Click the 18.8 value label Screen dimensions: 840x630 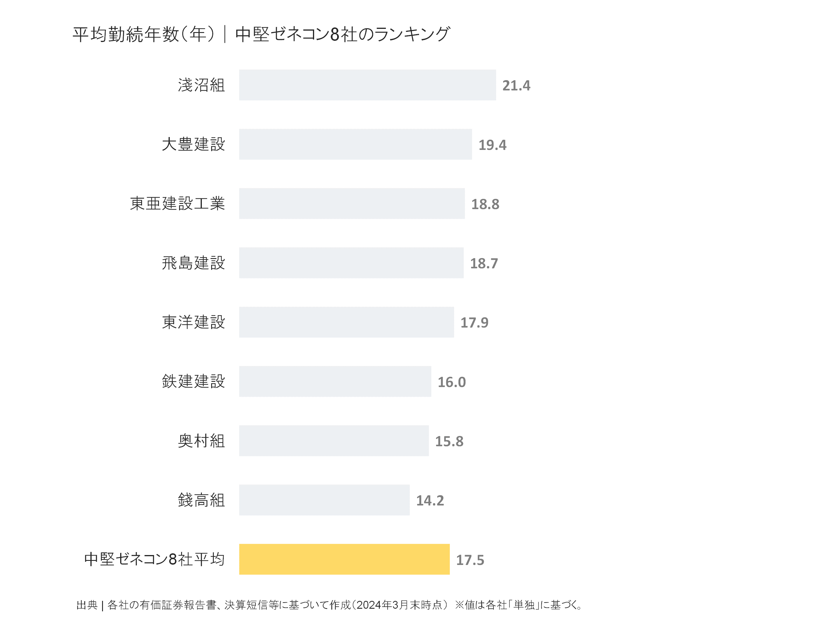pos(485,204)
